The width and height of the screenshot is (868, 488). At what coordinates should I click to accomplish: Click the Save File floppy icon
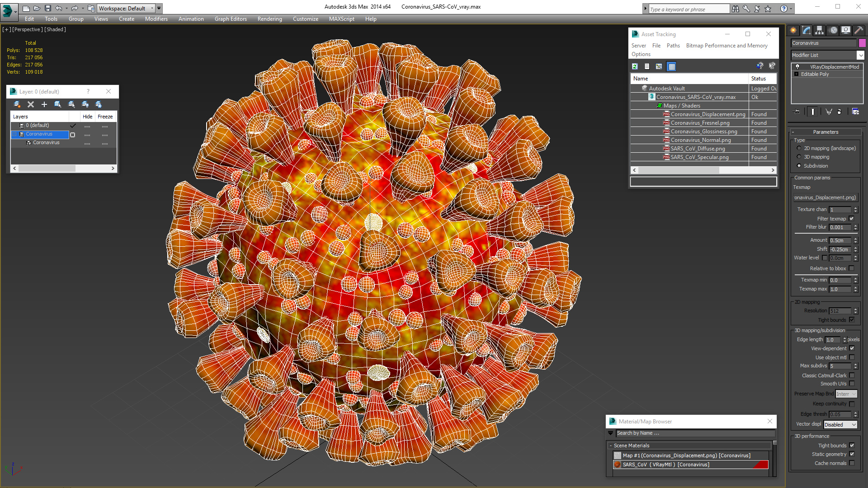tap(48, 8)
